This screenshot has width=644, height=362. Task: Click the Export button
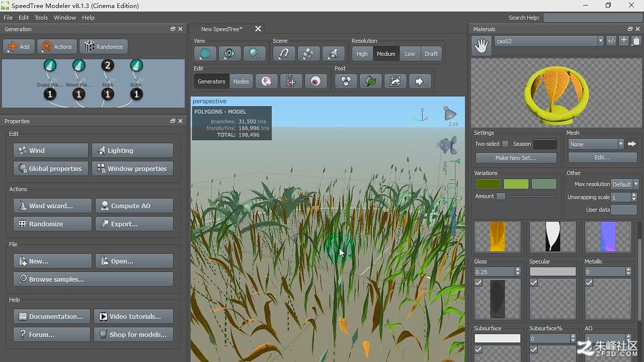coord(134,224)
